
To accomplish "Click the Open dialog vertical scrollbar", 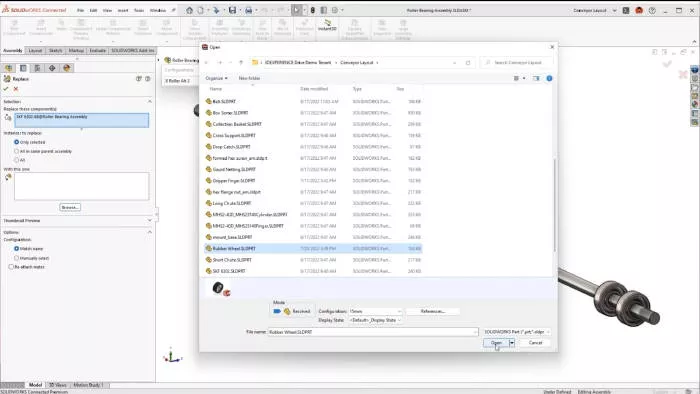I will [x=555, y=204].
